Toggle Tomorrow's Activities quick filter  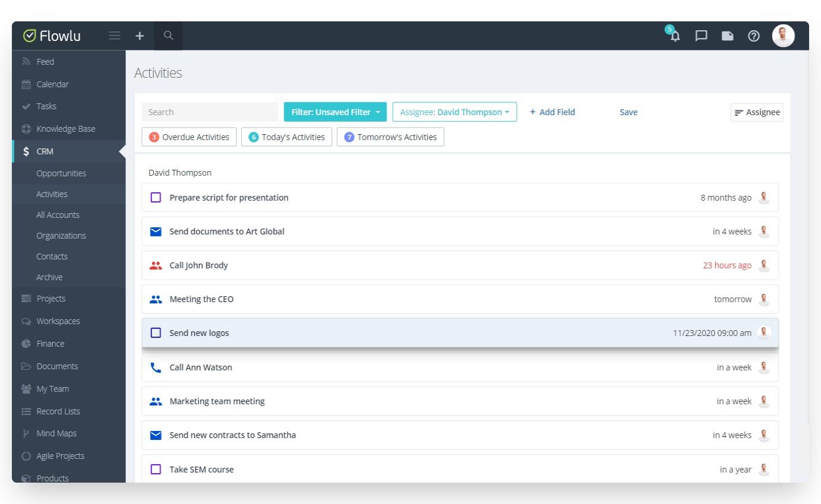point(390,137)
